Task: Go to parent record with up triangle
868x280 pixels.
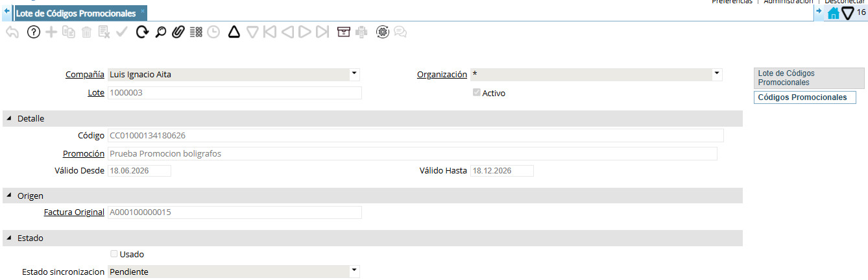Action: point(234,32)
